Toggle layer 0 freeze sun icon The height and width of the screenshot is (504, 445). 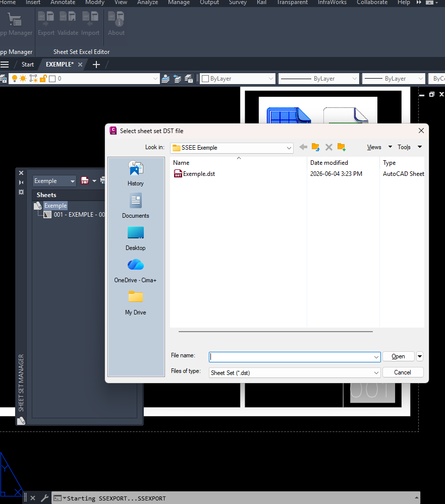pos(23,79)
